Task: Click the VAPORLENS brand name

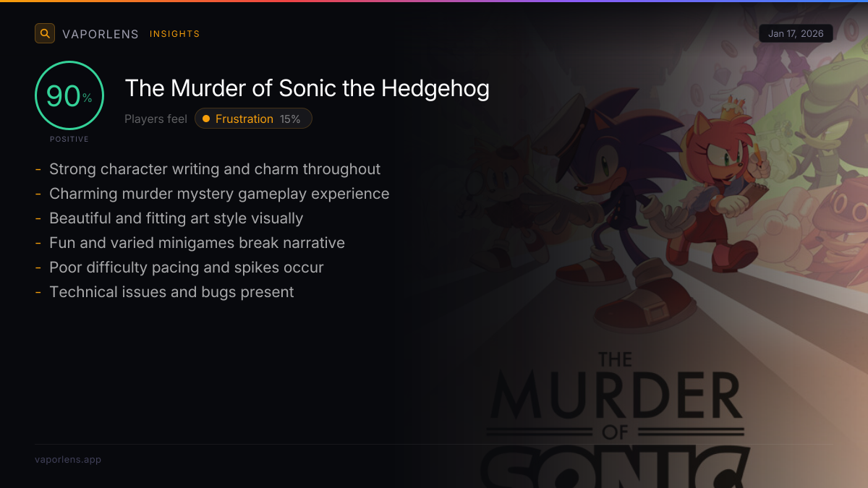Action: [101, 34]
